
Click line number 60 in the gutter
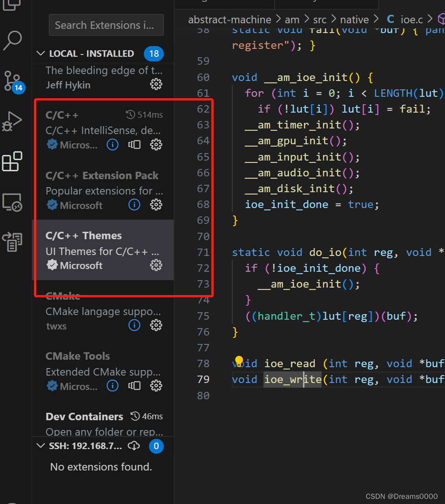(203, 77)
